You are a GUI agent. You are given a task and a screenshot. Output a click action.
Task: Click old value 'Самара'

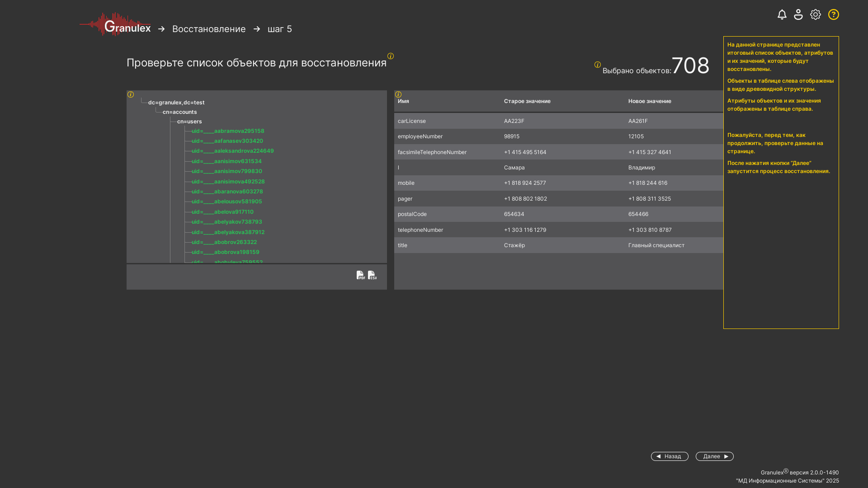(x=514, y=168)
